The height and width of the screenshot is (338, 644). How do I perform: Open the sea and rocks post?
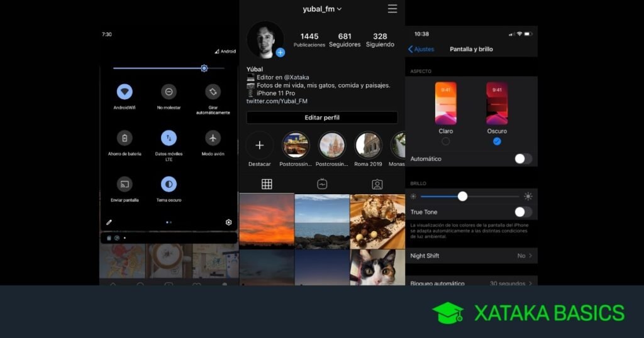coord(322,222)
